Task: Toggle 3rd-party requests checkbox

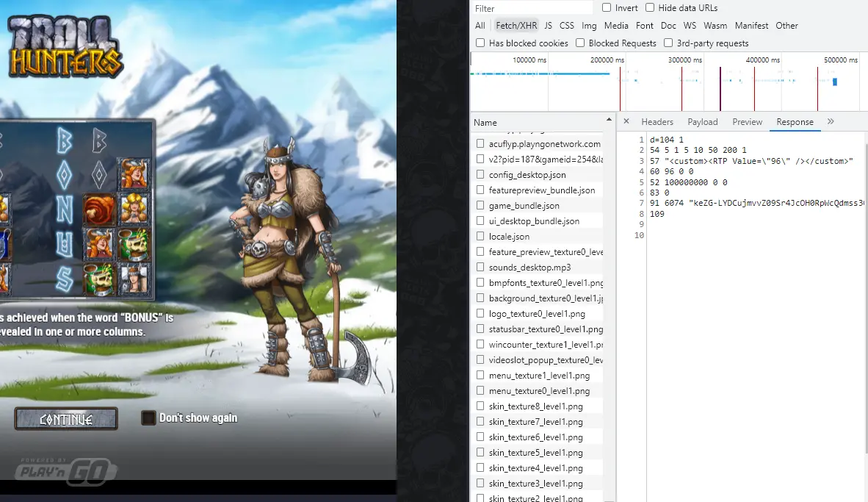Action: pyautogui.click(x=668, y=43)
